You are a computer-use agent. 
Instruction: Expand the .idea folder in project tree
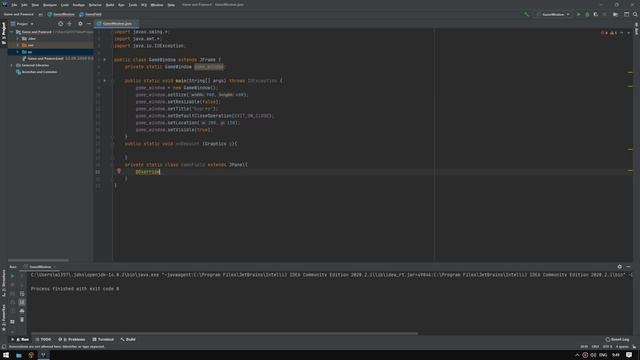click(x=18, y=38)
